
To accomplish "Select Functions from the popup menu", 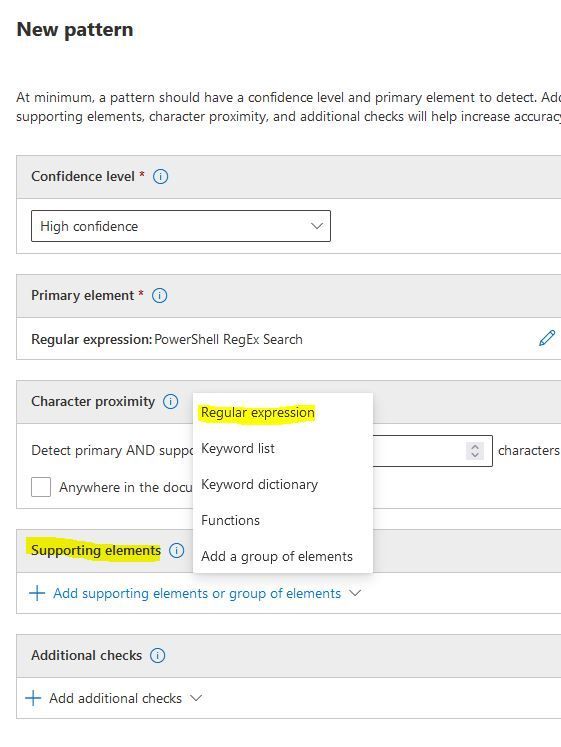I will point(230,520).
